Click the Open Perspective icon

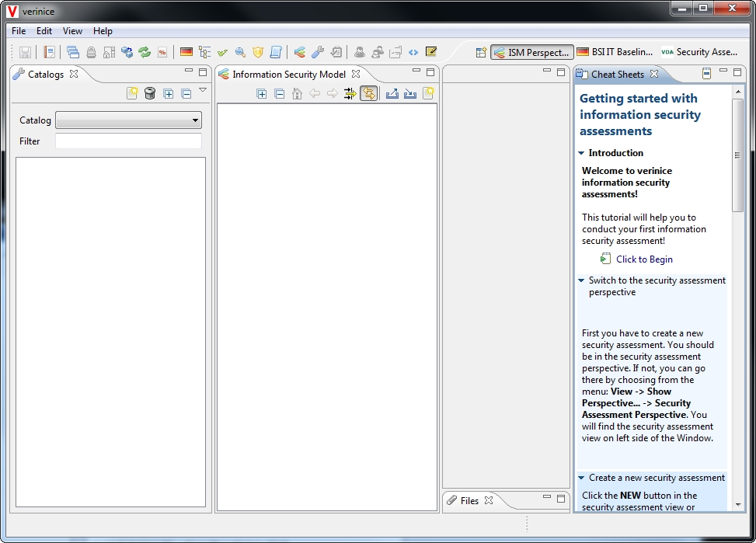point(481,52)
